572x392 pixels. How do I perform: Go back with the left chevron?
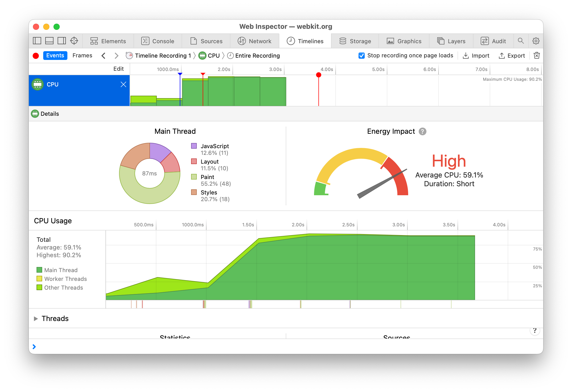click(103, 56)
